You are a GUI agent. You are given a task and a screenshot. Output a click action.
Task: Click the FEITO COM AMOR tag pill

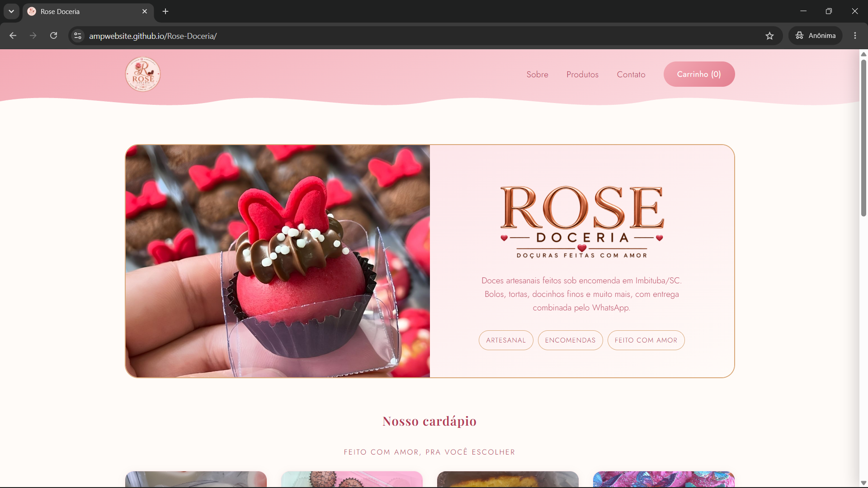[646, 340]
